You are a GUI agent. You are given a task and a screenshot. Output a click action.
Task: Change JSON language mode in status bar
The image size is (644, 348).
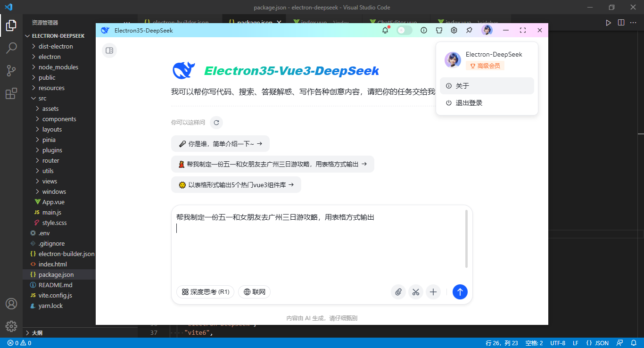(x=597, y=343)
